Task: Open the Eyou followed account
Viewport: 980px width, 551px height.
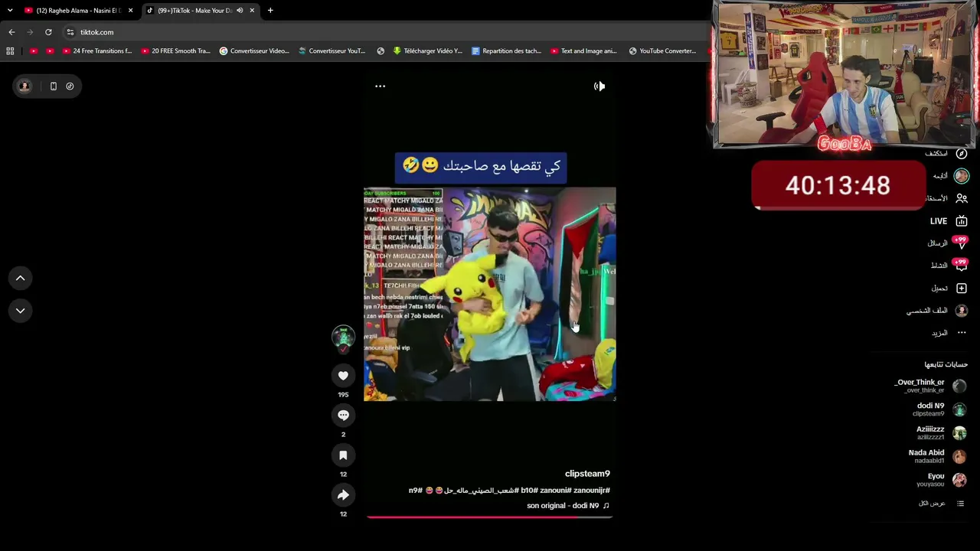Action: 942,480
